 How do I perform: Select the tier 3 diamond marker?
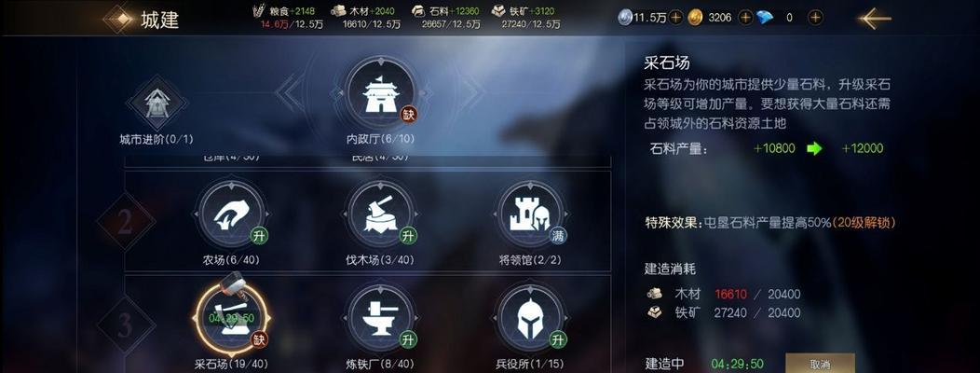tap(126, 325)
